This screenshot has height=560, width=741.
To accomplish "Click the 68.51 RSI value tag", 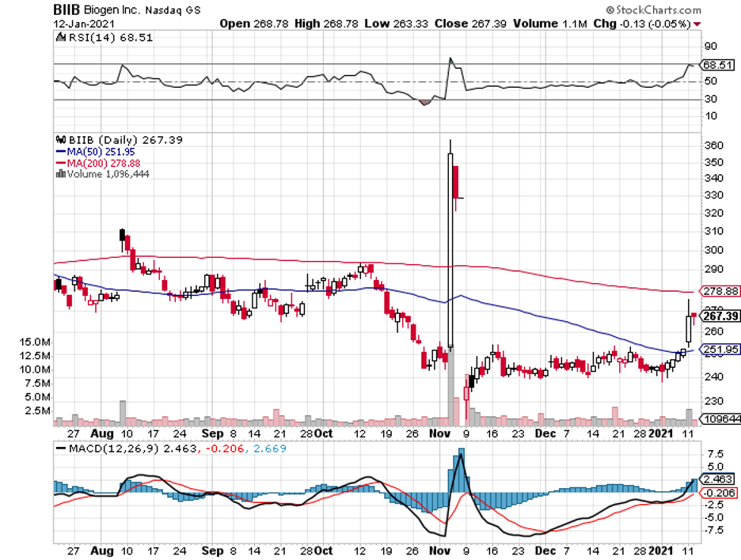I will click(718, 65).
